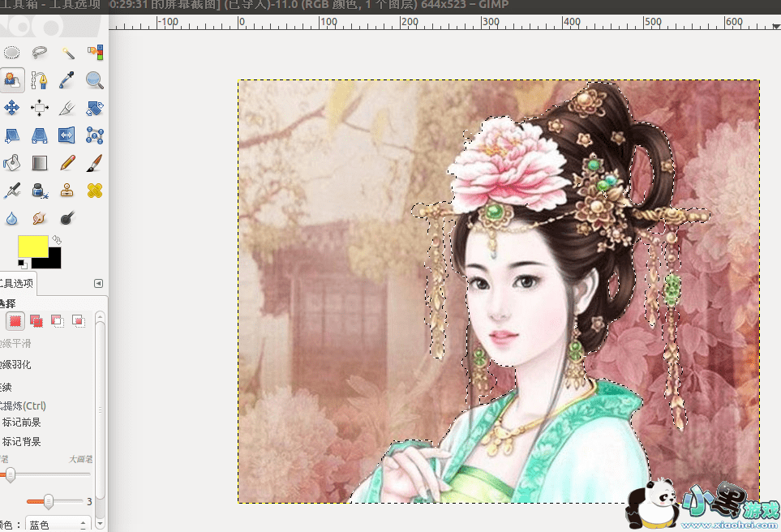The width and height of the screenshot is (781, 532).
Task: Toggle the 边缘羽化 feather edges option
Action: coord(15,365)
